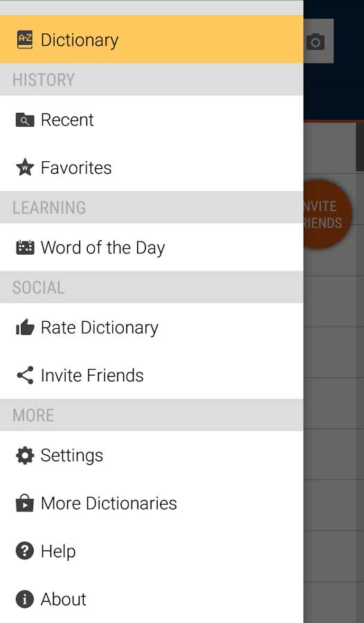Screen dimensions: 364x623
Task: Tap the More Dictionaries shopping bag icon
Action: point(25,503)
